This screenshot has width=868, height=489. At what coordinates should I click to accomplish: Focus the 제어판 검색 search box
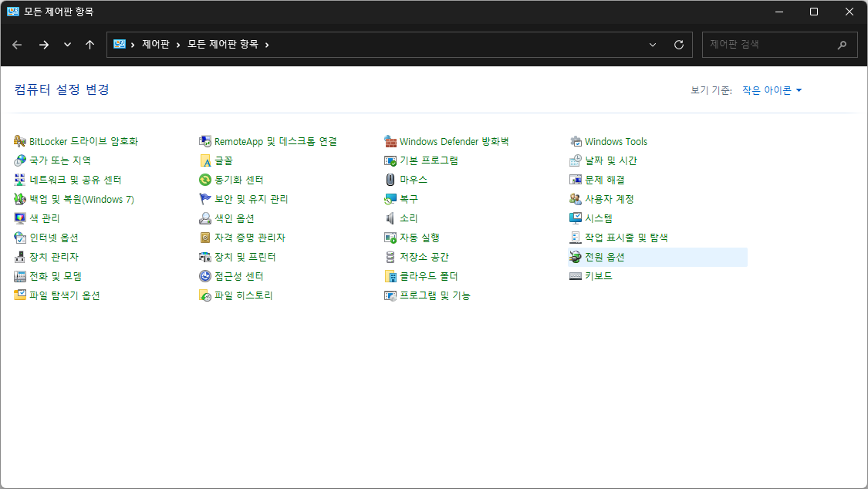[779, 45]
